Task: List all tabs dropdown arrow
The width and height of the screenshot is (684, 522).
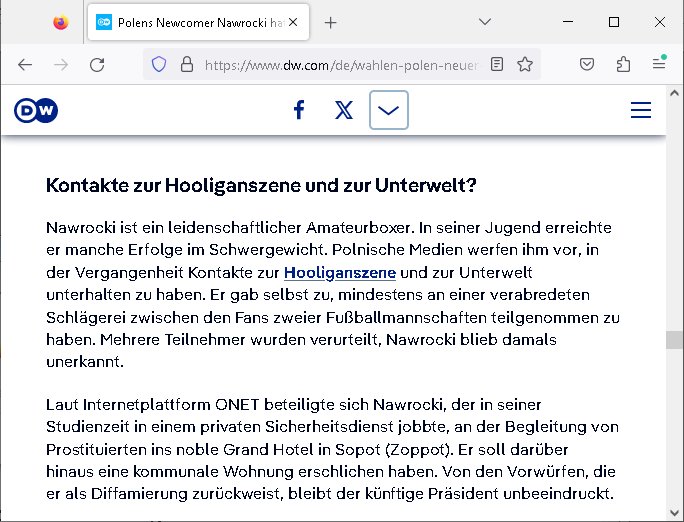Action: (x=484, y=22)
